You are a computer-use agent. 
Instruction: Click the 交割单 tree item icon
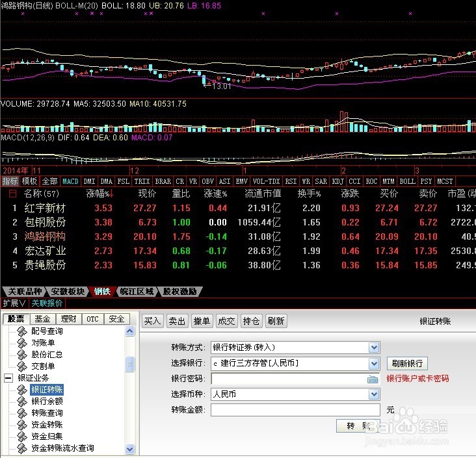coord(22,366)
